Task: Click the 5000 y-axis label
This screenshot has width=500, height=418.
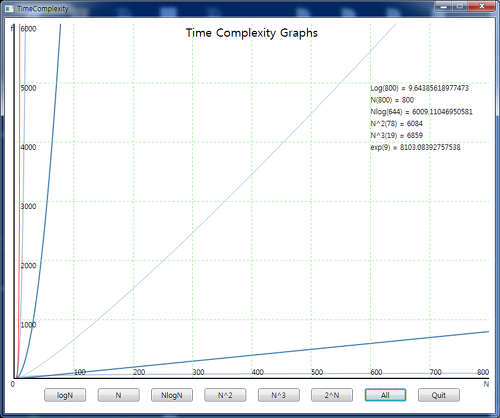Action: pyautogui.click(x=28, y=88)
